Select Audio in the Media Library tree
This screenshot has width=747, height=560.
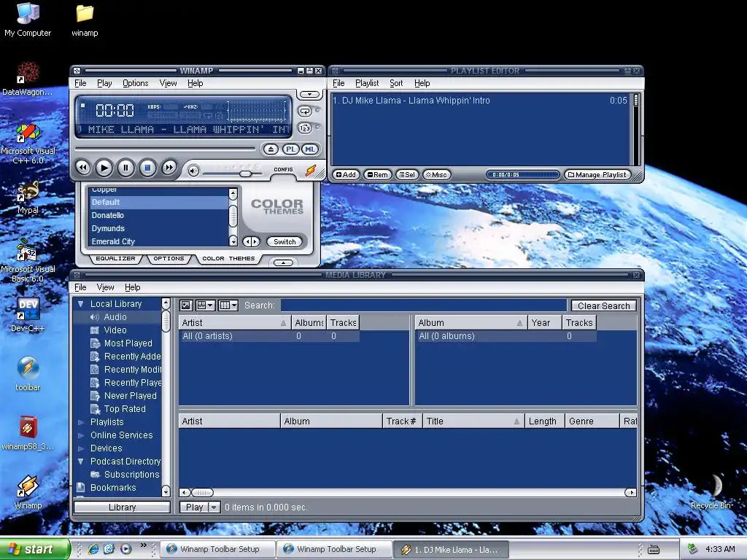click(115, 317)
